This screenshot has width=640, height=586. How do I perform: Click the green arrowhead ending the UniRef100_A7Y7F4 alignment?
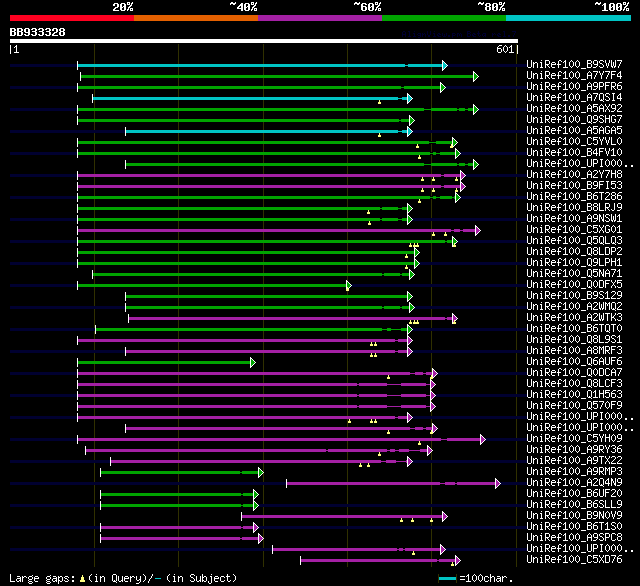476,76
